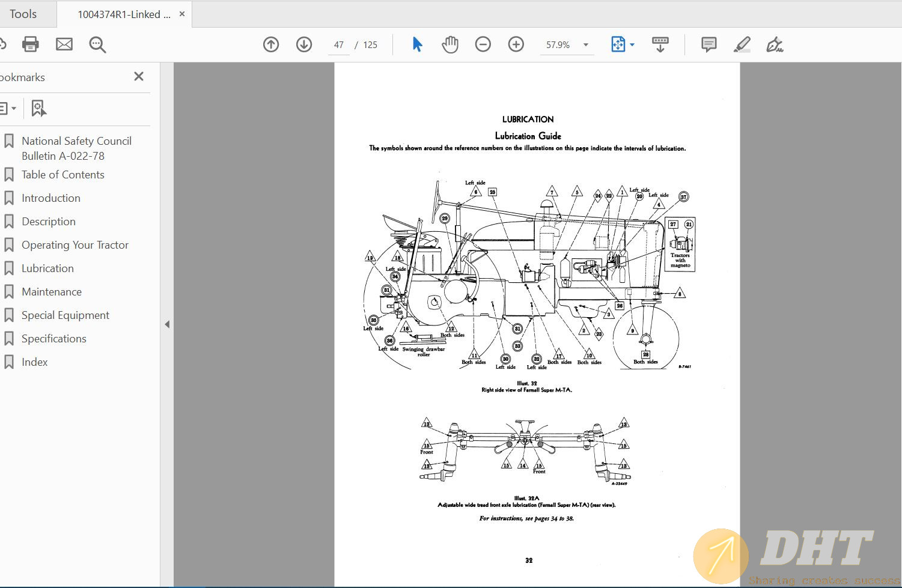Image resolution: width=902 pixels, height=588 pixels.
Task: Click the bookmark icon beside Description
Action: click(9, 221)
